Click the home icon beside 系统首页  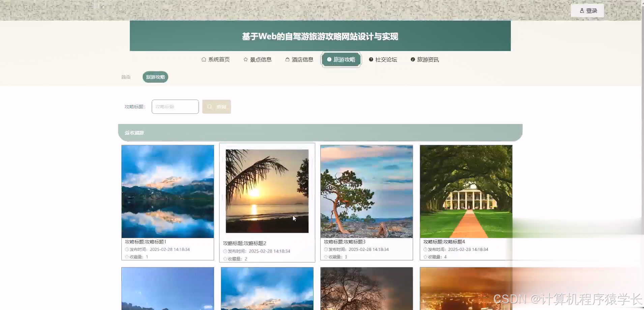204,59
